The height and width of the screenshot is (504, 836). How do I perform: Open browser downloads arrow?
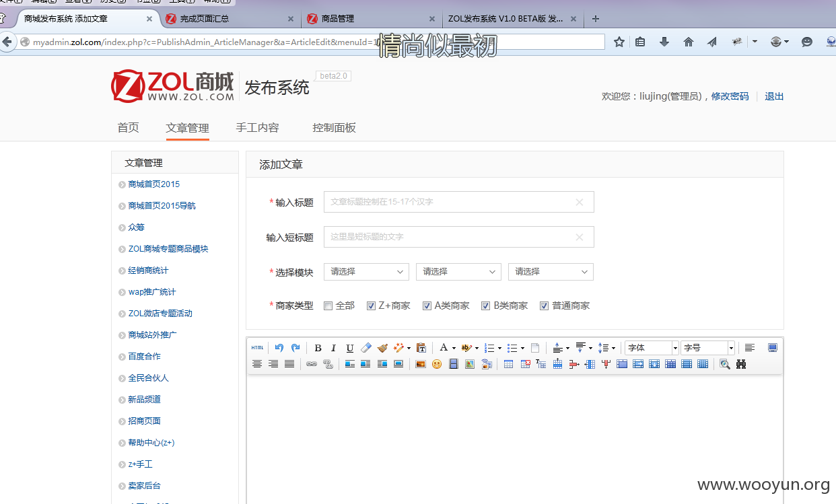[664, 42]
